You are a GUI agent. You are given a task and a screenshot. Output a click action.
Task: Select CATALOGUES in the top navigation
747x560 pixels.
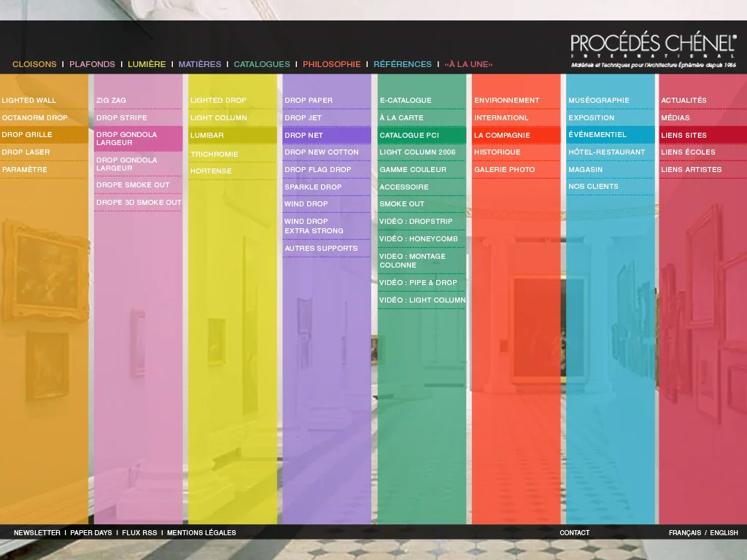point(262,64)
